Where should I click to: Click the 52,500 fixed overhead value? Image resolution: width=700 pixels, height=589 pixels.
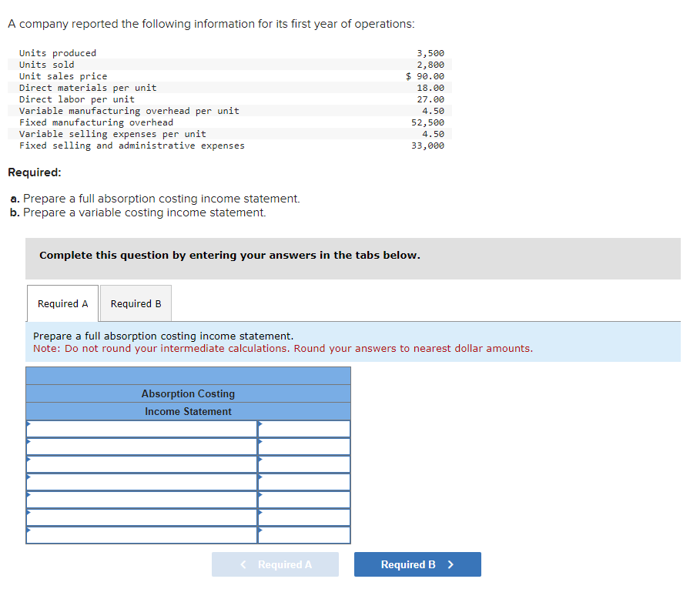click(427, 122)
